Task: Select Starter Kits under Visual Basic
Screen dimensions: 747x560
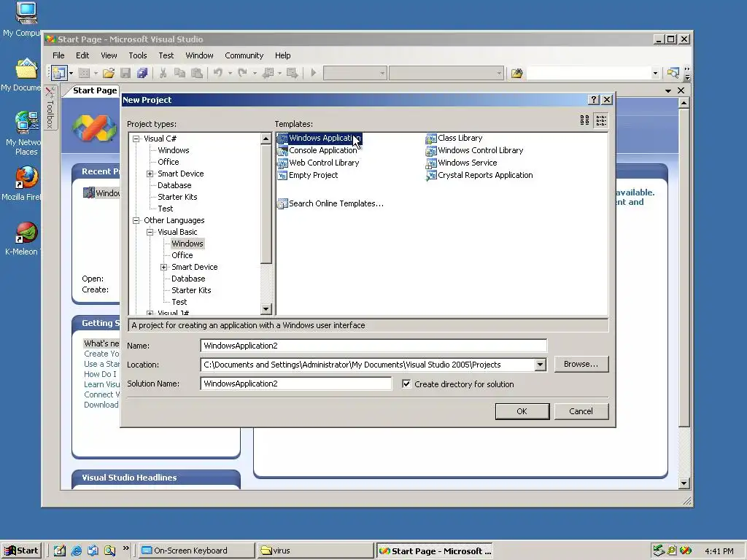Action: coord(191,290)
